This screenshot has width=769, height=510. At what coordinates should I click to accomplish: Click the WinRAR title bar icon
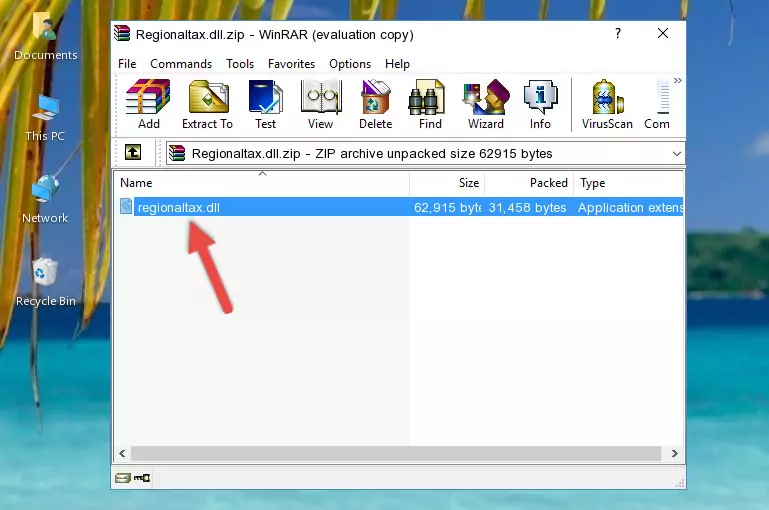[122, 33]
